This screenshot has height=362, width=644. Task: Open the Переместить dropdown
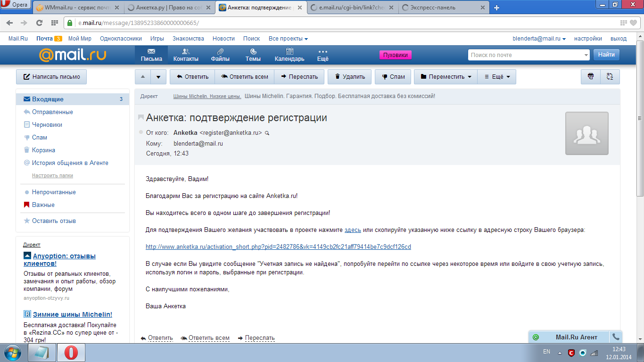[446, 77]
